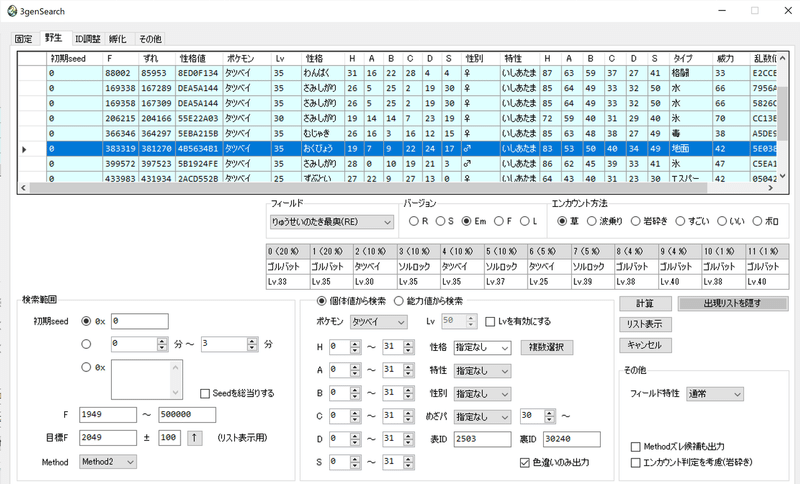Switch to the 野生 tab
This screenshot has width=800, height=484.
[x=54, y=38]
